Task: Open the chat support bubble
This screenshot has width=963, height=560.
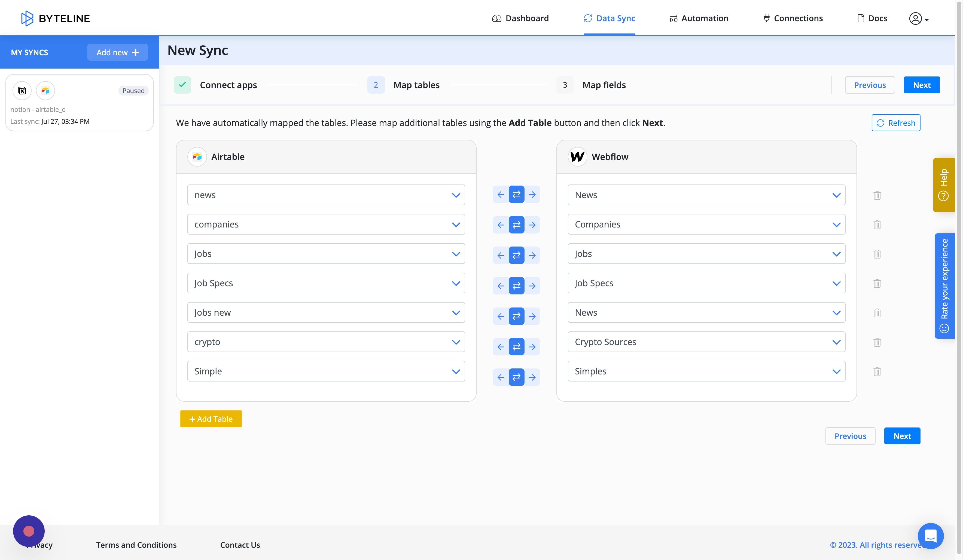Action: point(931,536)
